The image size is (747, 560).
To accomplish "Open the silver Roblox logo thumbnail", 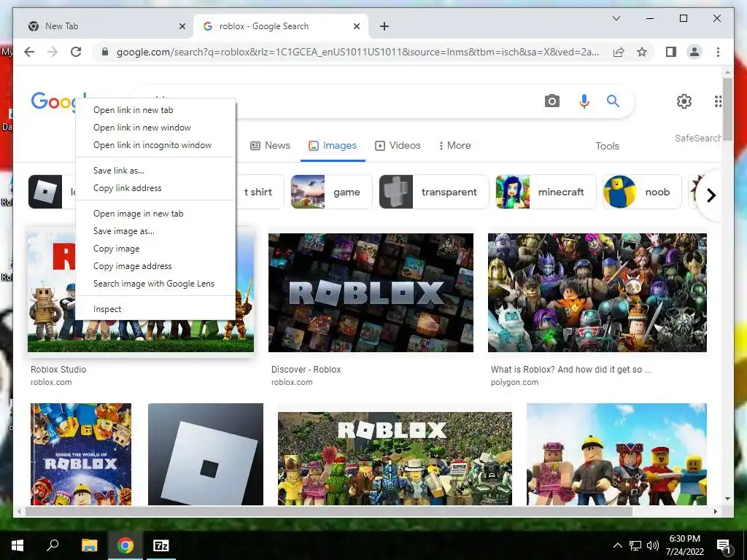I will click(206, 454).
